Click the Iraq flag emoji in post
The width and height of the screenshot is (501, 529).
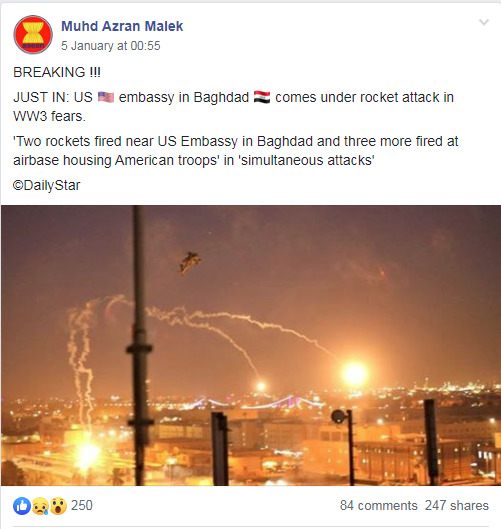pyautogui.click(x=262, y=97)
